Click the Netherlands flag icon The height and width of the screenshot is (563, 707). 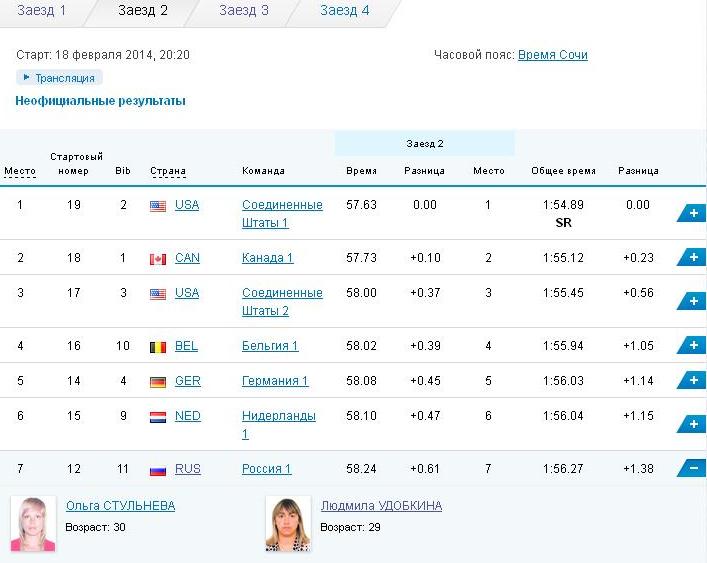[x=158, y=417]
